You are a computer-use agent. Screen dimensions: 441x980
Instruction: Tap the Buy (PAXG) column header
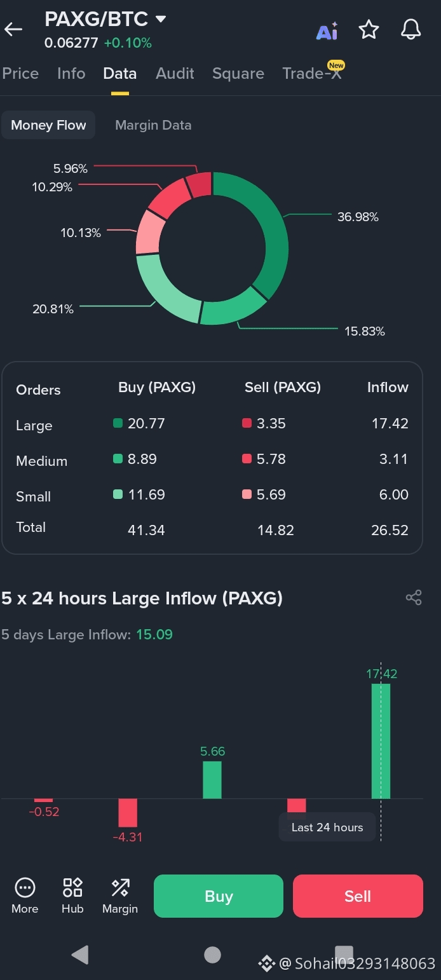pos(157,387)
